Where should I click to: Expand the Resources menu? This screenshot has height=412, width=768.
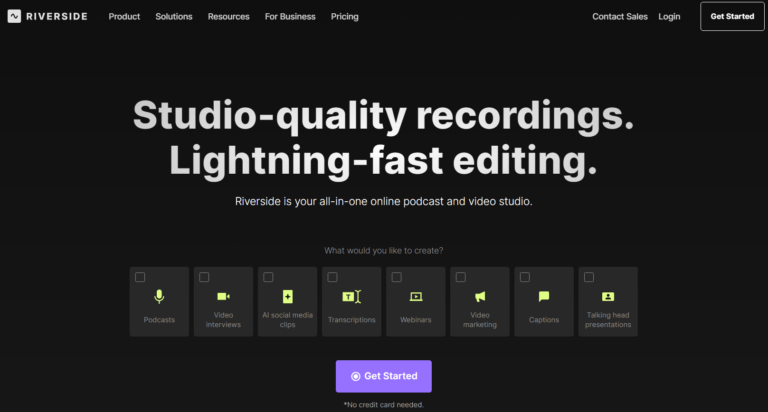(x=228, y=17)
